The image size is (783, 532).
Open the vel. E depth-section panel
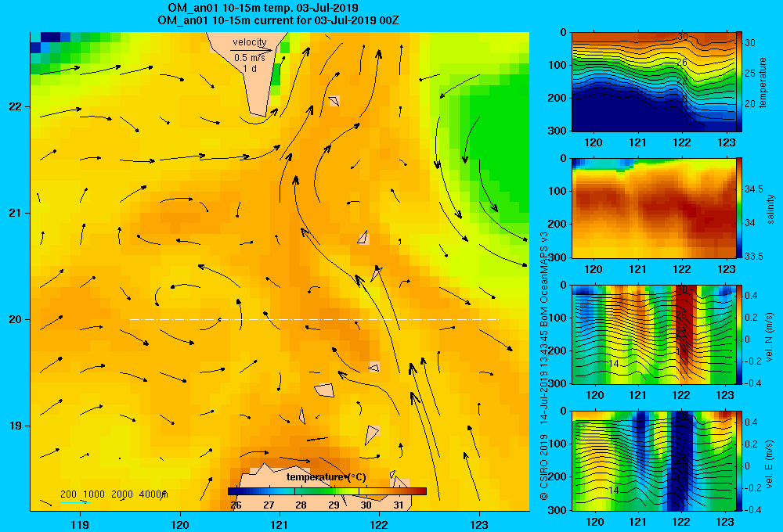[653, 461]
